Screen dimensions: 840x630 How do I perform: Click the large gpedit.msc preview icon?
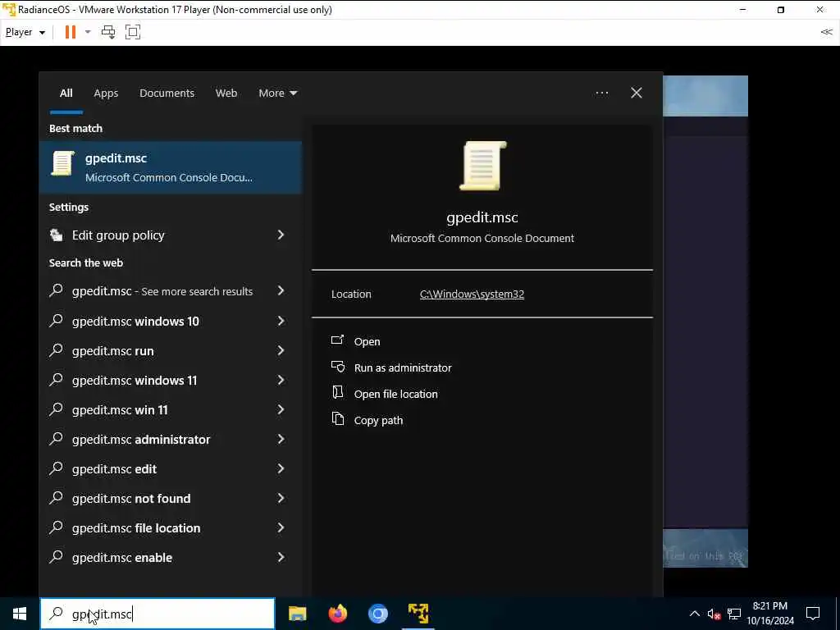point(482,166)
